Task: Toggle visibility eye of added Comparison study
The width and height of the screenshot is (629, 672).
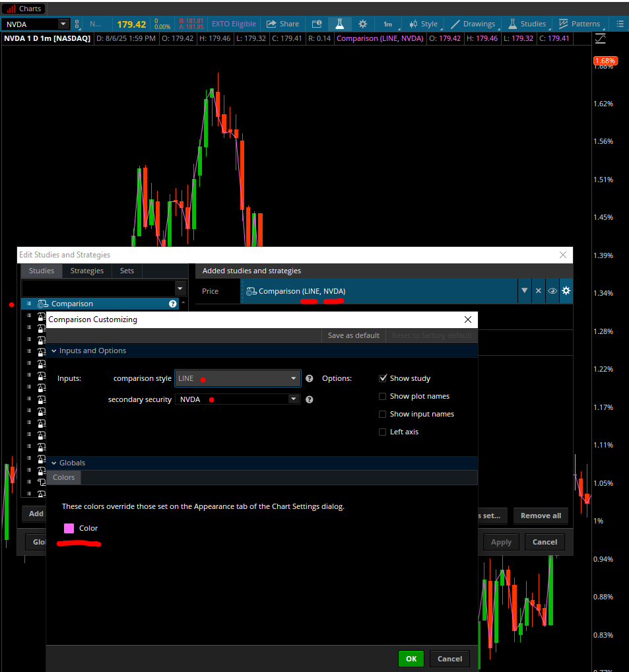Action: 552,291
